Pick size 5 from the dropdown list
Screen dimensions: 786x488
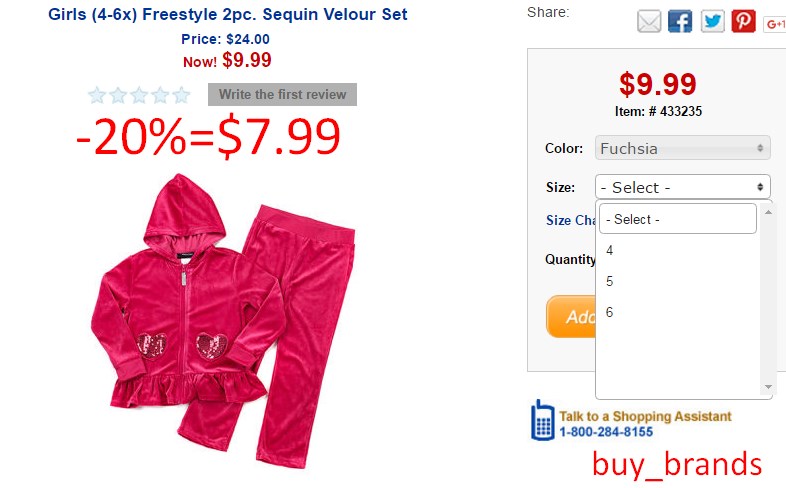coord(678,281)
